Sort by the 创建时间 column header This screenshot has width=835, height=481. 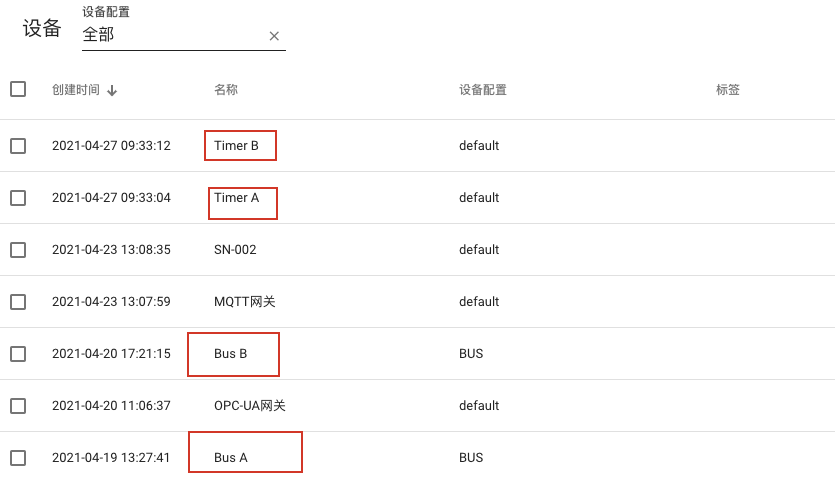(76, 89)
